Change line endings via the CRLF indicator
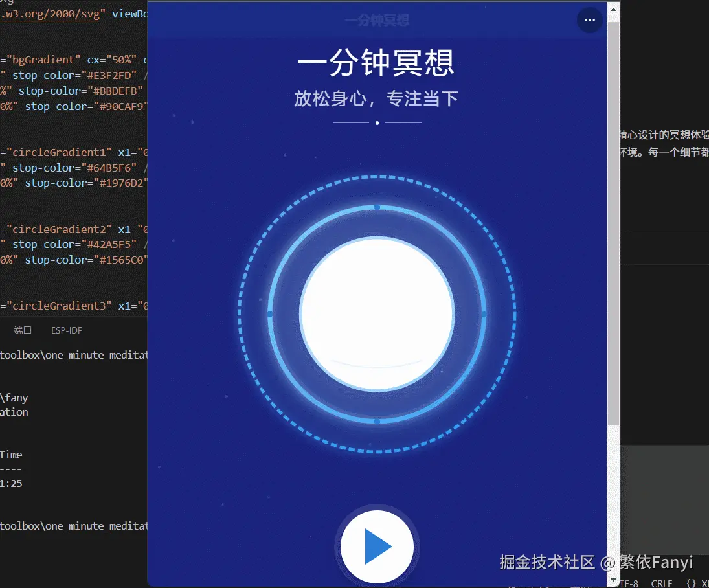This screenshot has height=588, width=709. point(661,583)
